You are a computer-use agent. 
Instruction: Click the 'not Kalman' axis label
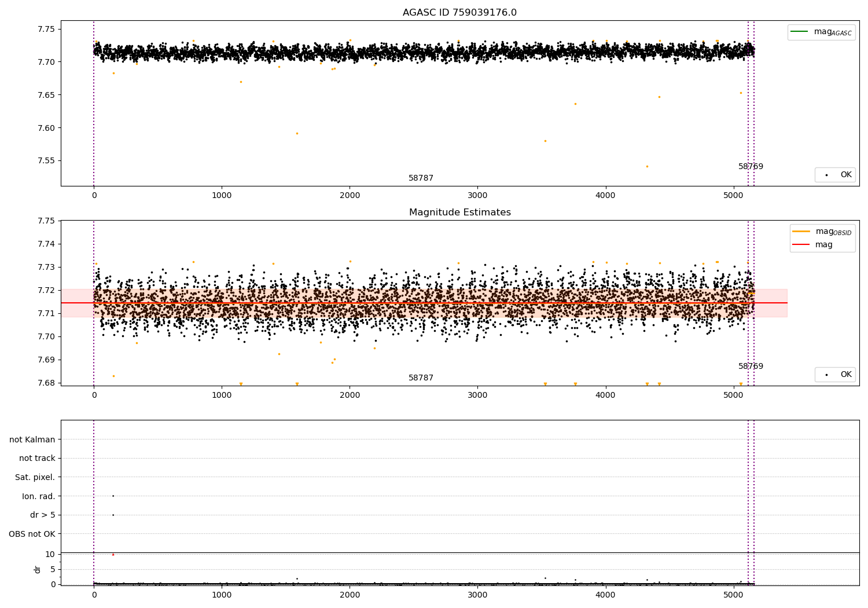click(32, 439)
